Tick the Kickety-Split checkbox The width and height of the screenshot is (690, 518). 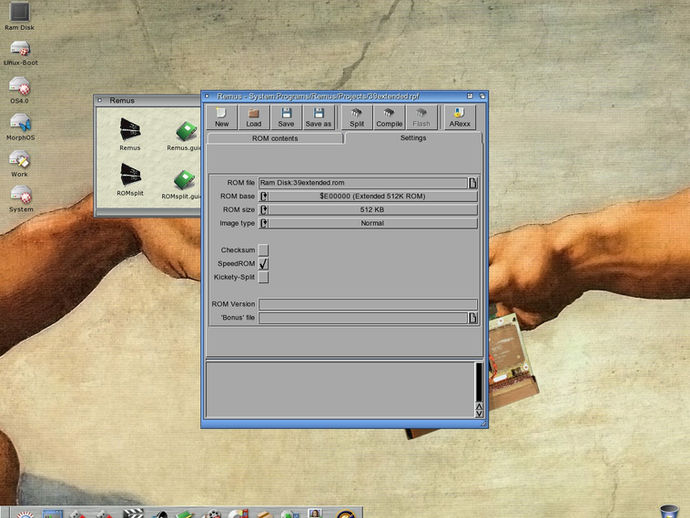[x=263, y=277]
